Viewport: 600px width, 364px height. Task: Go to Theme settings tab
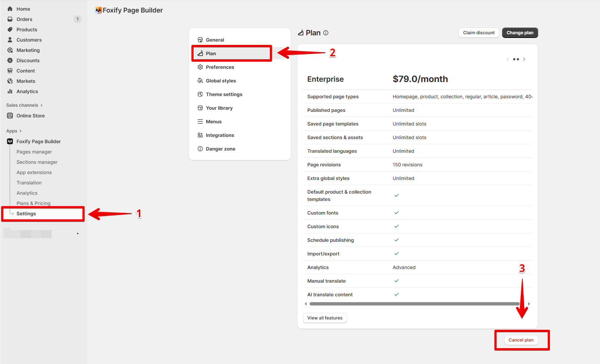[x=240, y=94]
